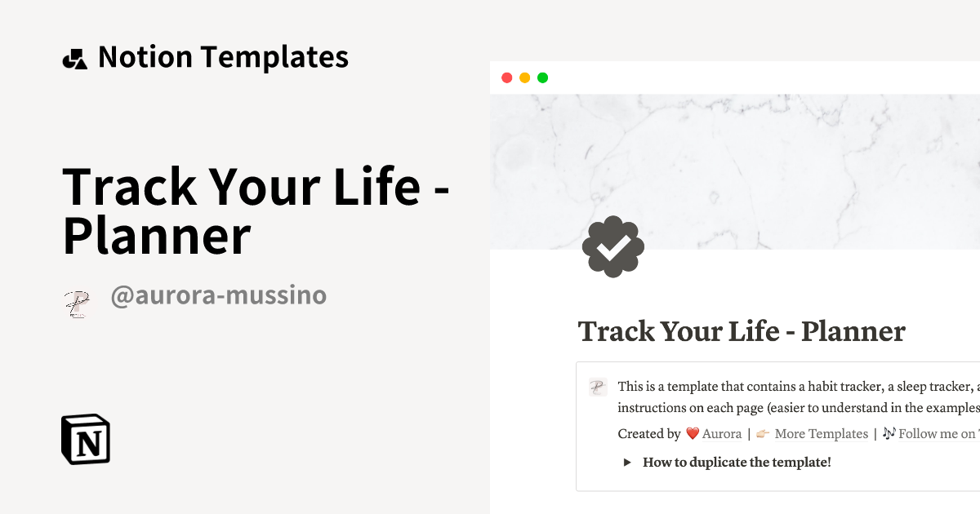
Task: Click the pointing-finger emoji before More Templates
Action: tap(761, 433)
